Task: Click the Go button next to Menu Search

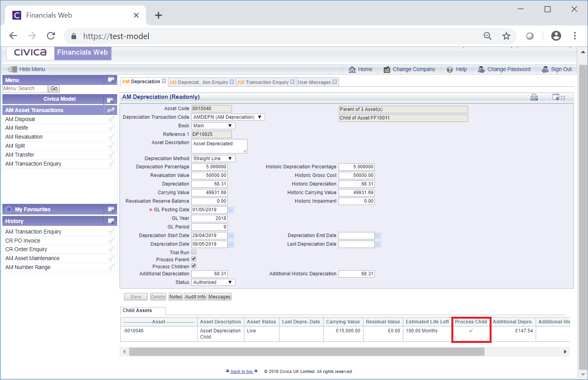Action: coord(54,89)
